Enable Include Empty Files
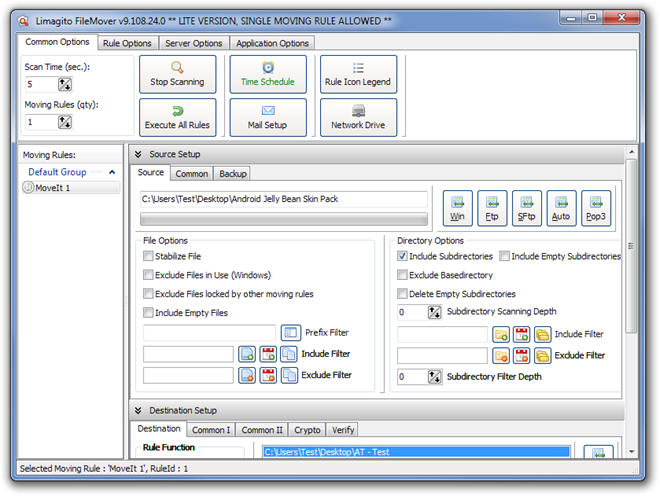The width and height of the screenshot is (660, 496). [148, 312]
